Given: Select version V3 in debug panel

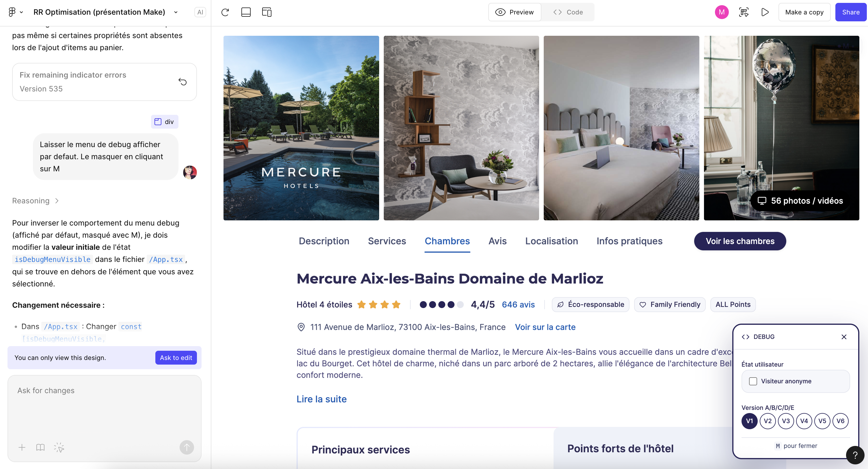Looking at the screenshot, I should (785, 421).
